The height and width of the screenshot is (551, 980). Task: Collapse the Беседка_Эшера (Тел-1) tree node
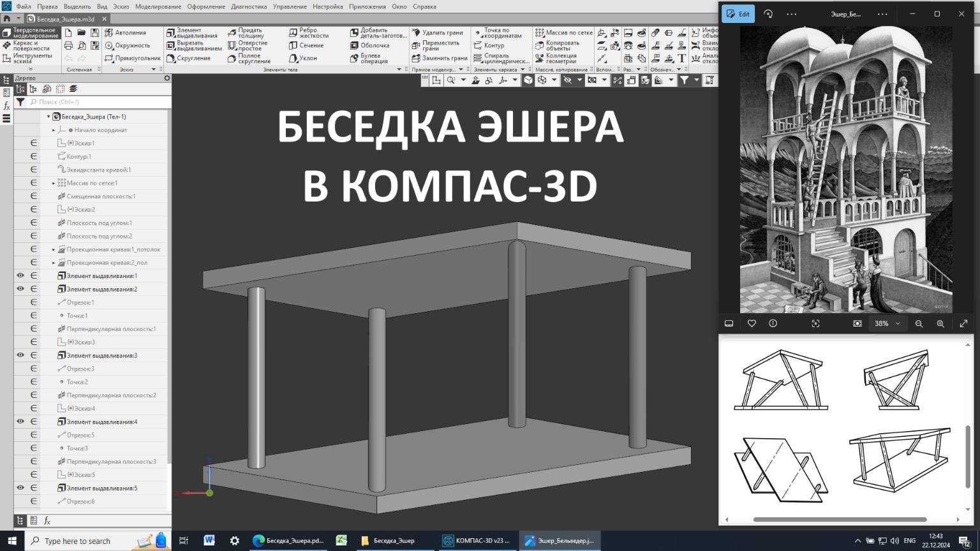(x=48, y=117)
